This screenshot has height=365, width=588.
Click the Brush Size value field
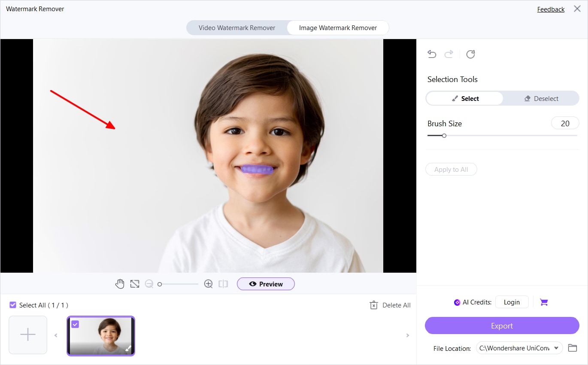(x=565, y=123)
